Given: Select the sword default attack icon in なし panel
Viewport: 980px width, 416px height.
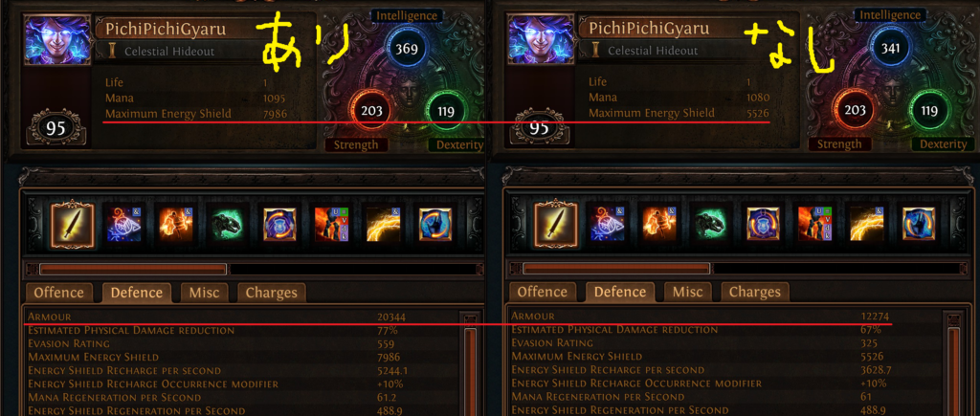Looking at the screenshot, I should point(556,224).
